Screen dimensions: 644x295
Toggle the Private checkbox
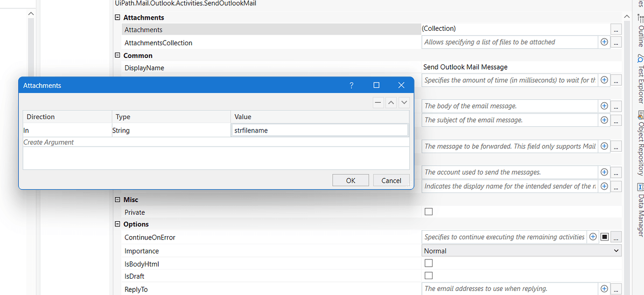coord(428,211)
